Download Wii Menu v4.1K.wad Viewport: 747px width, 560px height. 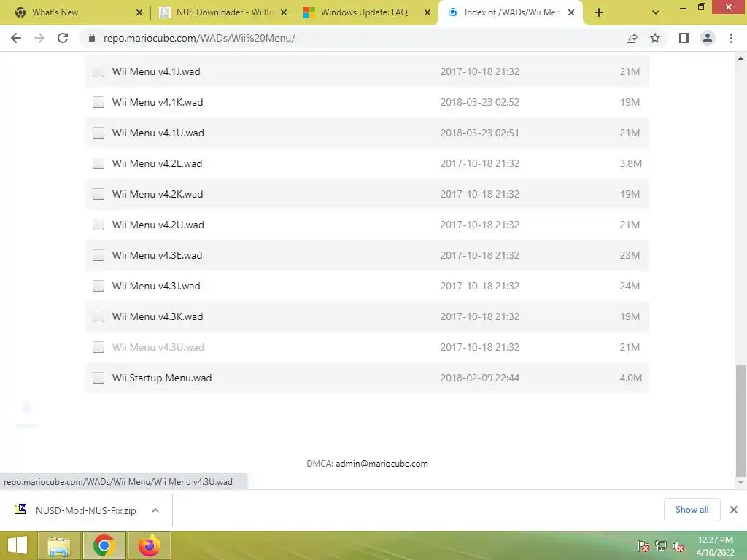point(158,102)
